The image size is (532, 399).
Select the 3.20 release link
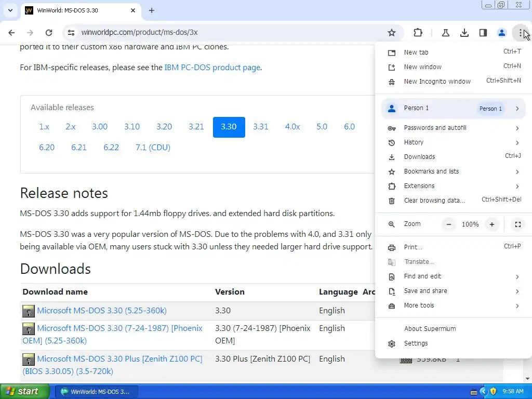[164, 127]
